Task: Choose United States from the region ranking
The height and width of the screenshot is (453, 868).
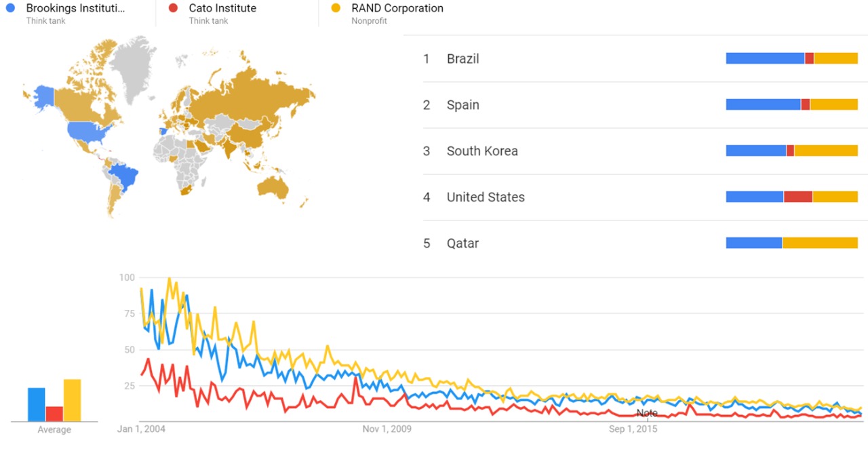Action: click(x=485, y=197)
